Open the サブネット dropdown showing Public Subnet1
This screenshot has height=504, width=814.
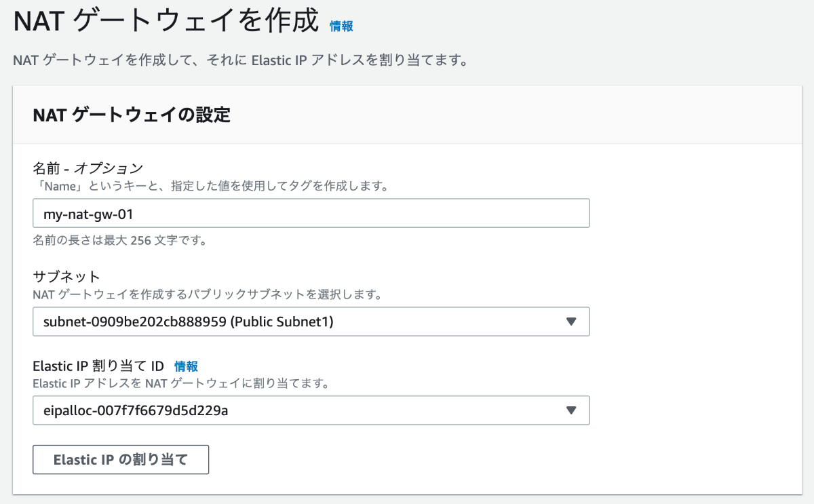tap(311, 322)
